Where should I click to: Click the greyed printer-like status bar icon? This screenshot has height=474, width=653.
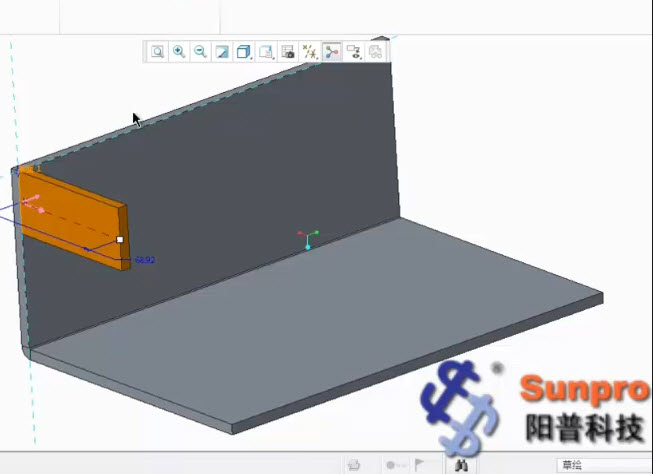pyautogui.click(x=354, y=464)
